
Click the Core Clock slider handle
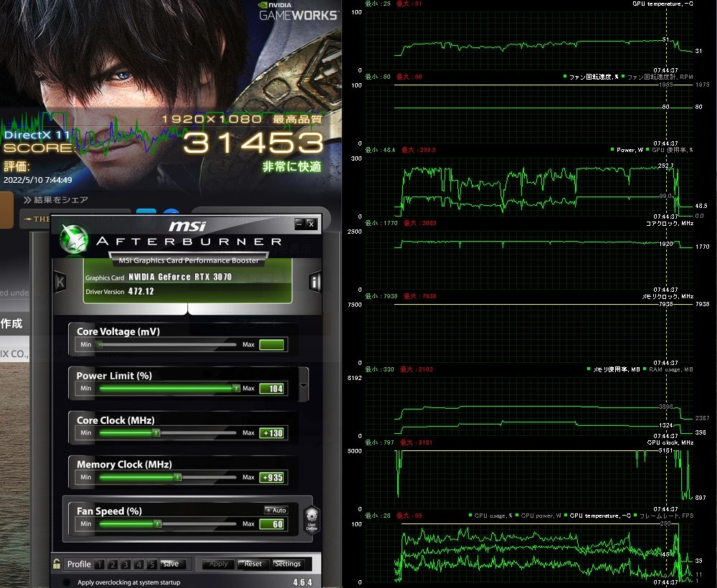point(156,432)
